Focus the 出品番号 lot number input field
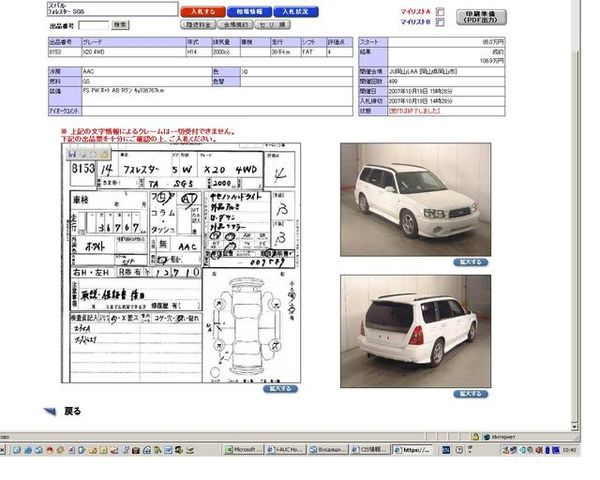 [x=94, y=25]
